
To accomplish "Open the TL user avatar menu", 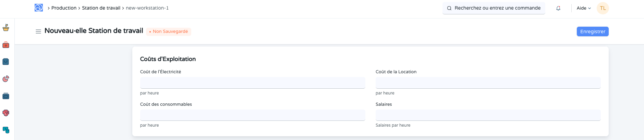I will point(603,8).
